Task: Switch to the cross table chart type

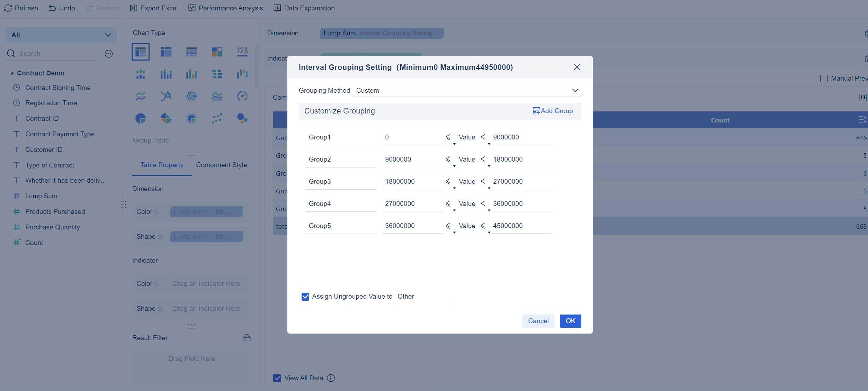Action: pyautogui.click(x=165, y=52)
